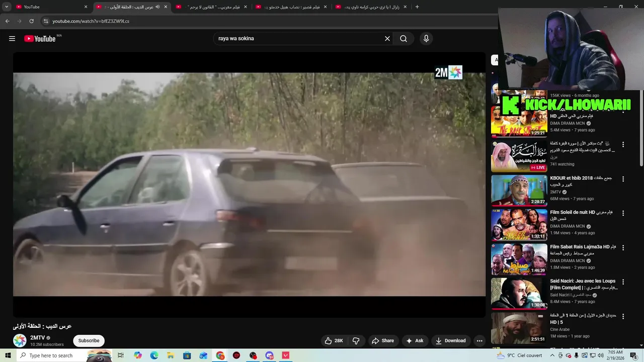Open options menu for Sabat Rais Lajma3a video

pos(623,248)
